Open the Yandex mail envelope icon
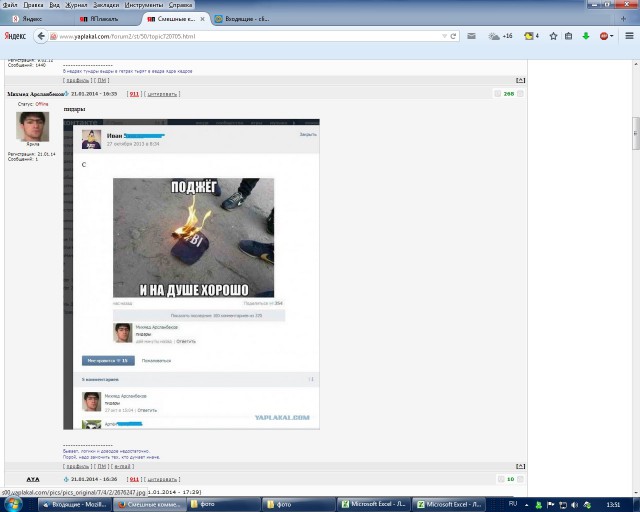 point(471,36)
